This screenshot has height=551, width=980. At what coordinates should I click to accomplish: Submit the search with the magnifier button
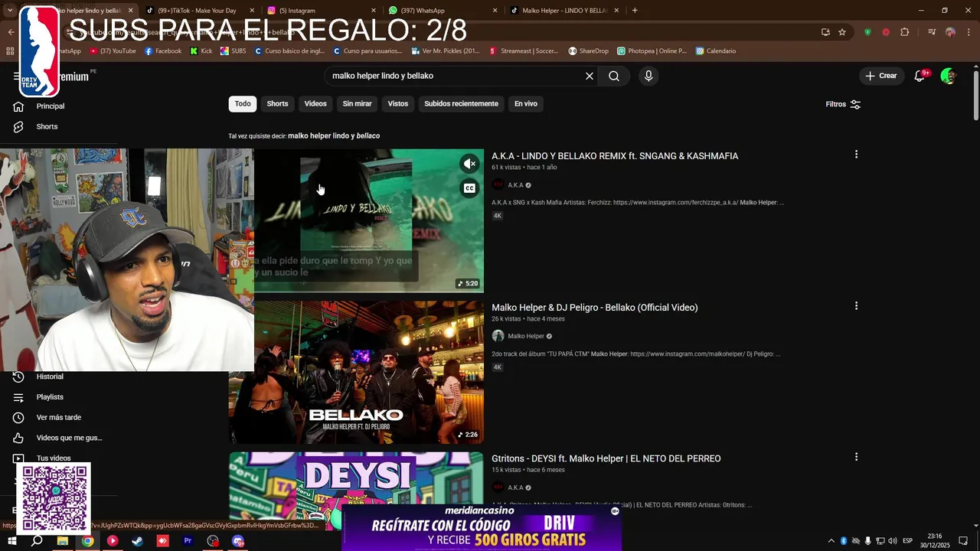click(614, 76)
